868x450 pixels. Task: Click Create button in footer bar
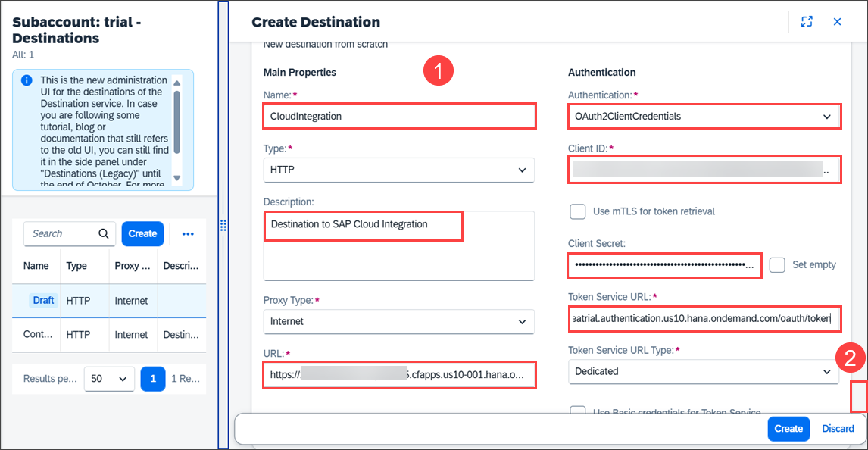(788, 429)
